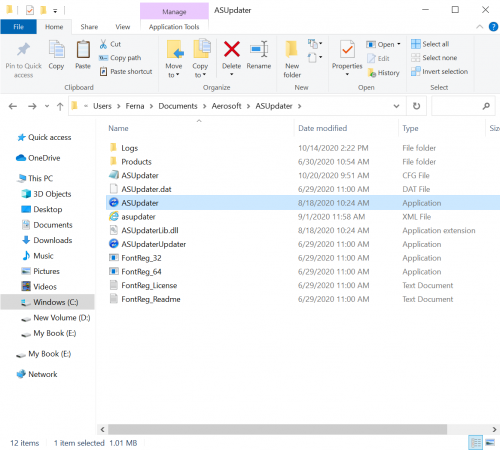Image resolution: width=500 pixels, height=450 pixels.
Task: Select OneDrive in navigation pane
Action: (x=38, y=158)
